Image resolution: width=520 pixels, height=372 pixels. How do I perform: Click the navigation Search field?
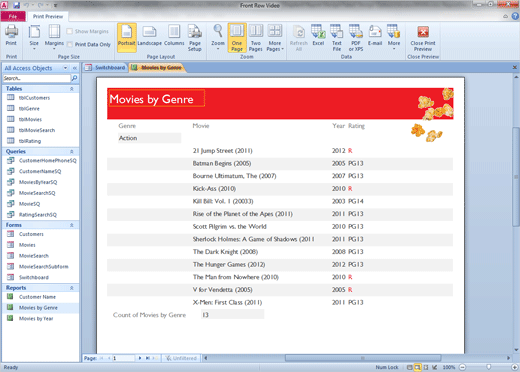pyautogui.click(x=36, y=78)
